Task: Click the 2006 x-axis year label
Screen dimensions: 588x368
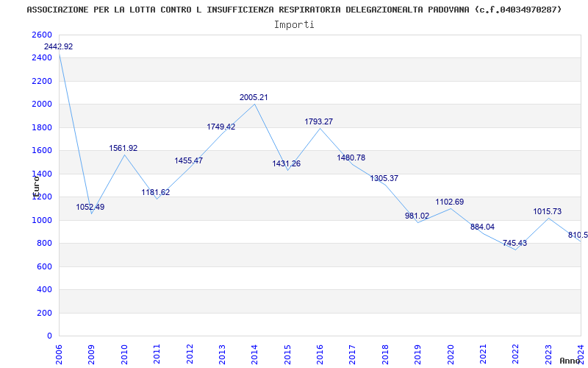Action: tap(59, 354)
